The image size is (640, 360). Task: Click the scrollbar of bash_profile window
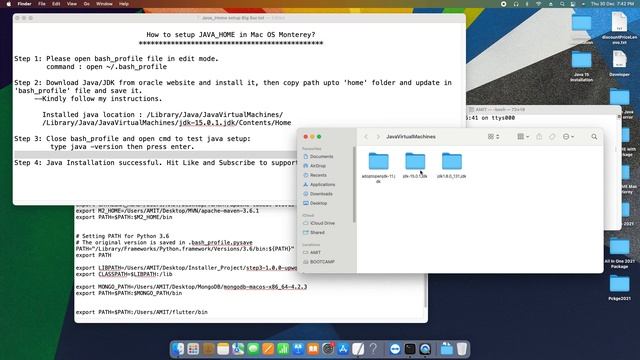425,291
